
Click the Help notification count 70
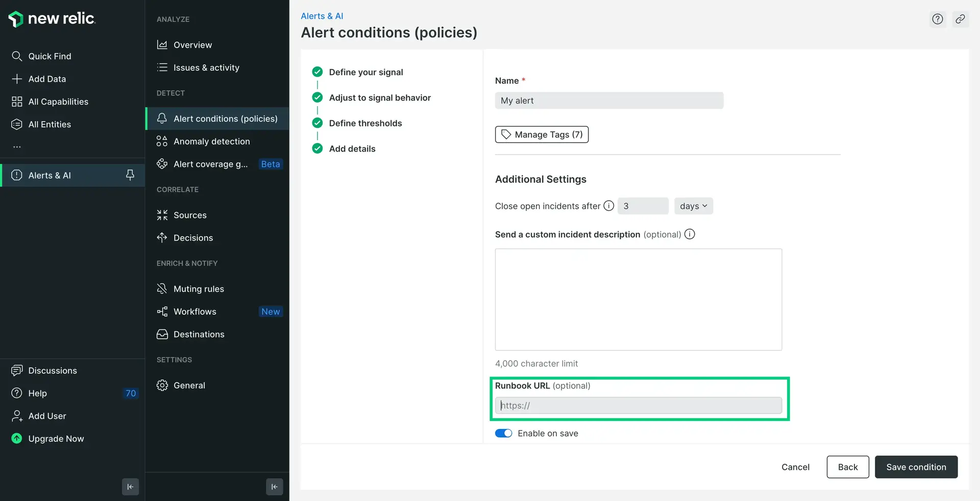131,393
